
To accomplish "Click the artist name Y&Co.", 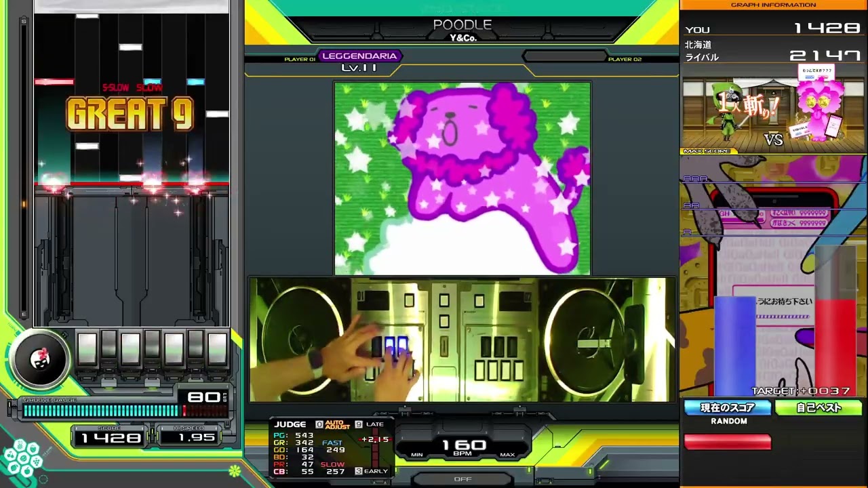I will point(463,38).
